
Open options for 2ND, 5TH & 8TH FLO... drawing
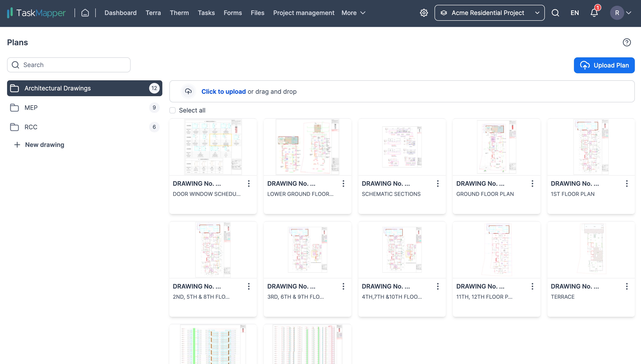pyautogui.click(x=249, y=286)
